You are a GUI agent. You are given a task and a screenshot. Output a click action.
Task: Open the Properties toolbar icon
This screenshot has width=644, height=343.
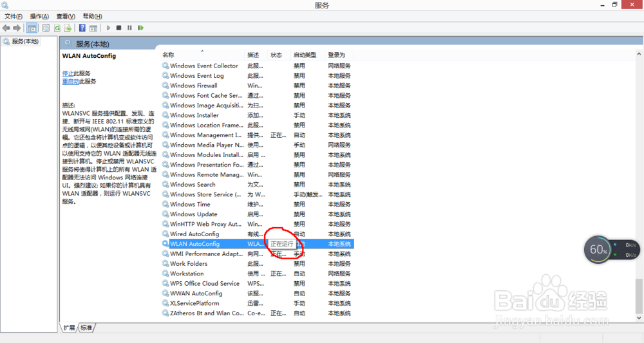[46, 28]
